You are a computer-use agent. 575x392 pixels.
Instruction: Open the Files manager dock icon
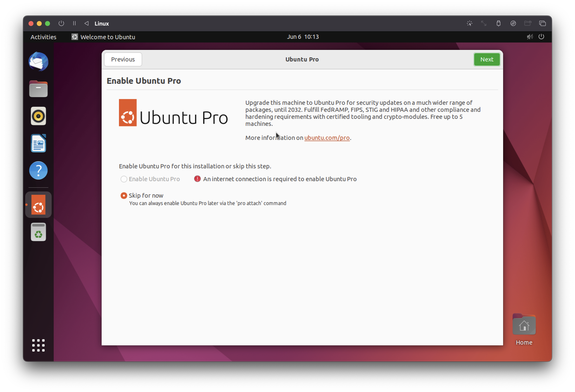point(38,89)
